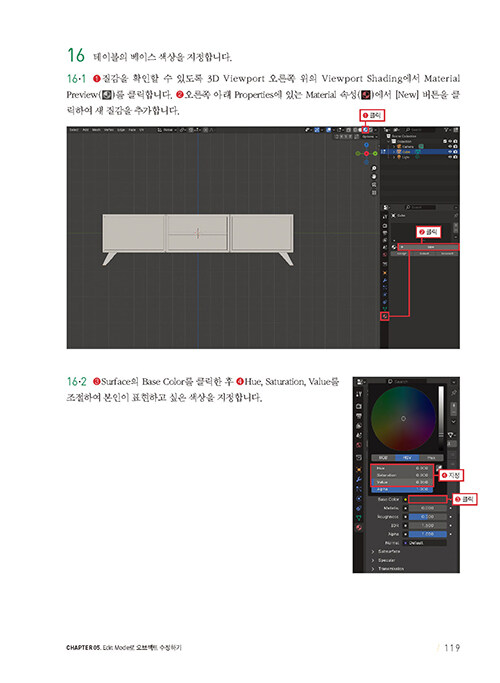Expand the Camera item in the outliner

pyautogui.click(x=393, y=147)
